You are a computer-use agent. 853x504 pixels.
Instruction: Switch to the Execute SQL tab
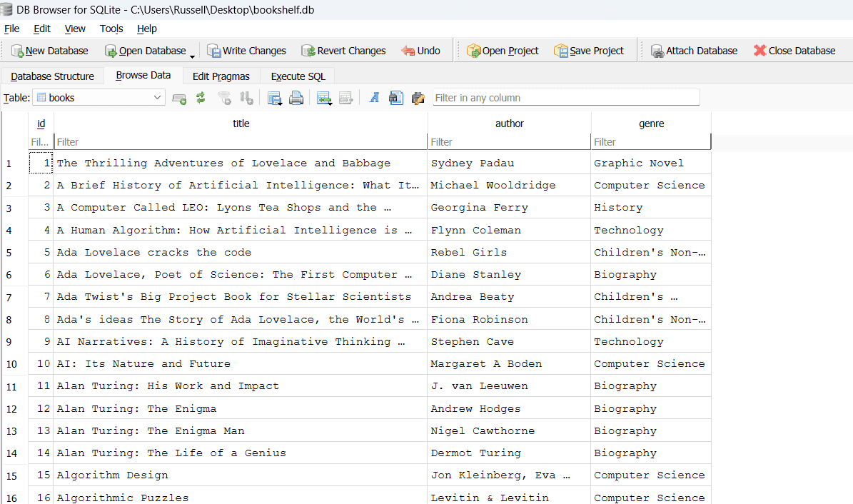[x=298, y=76]
